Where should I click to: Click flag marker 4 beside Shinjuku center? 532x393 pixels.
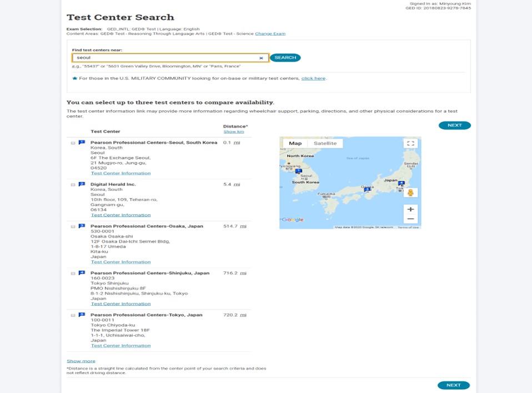(82, 273)
